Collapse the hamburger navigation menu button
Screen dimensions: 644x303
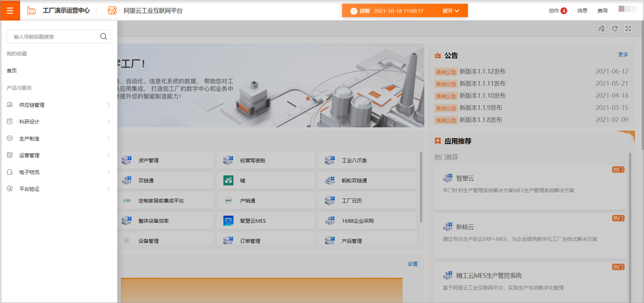[10, 10]
